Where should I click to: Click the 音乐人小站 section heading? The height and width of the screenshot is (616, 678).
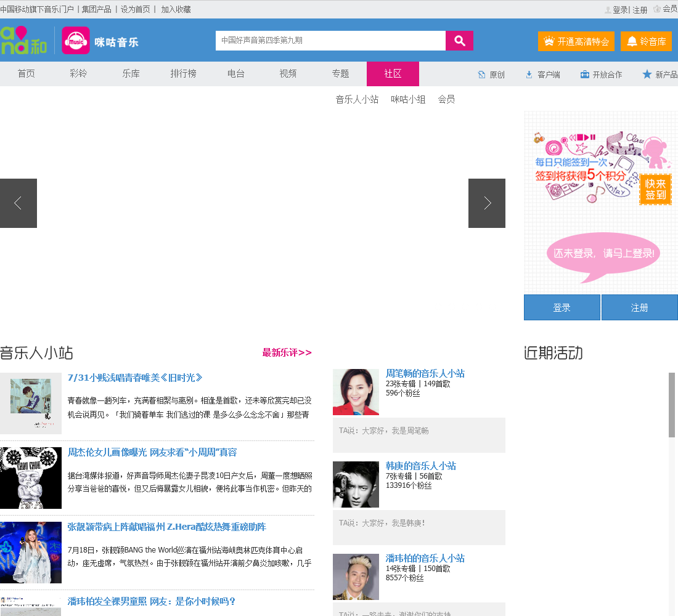pyautogui.click(x=36, y=353)
